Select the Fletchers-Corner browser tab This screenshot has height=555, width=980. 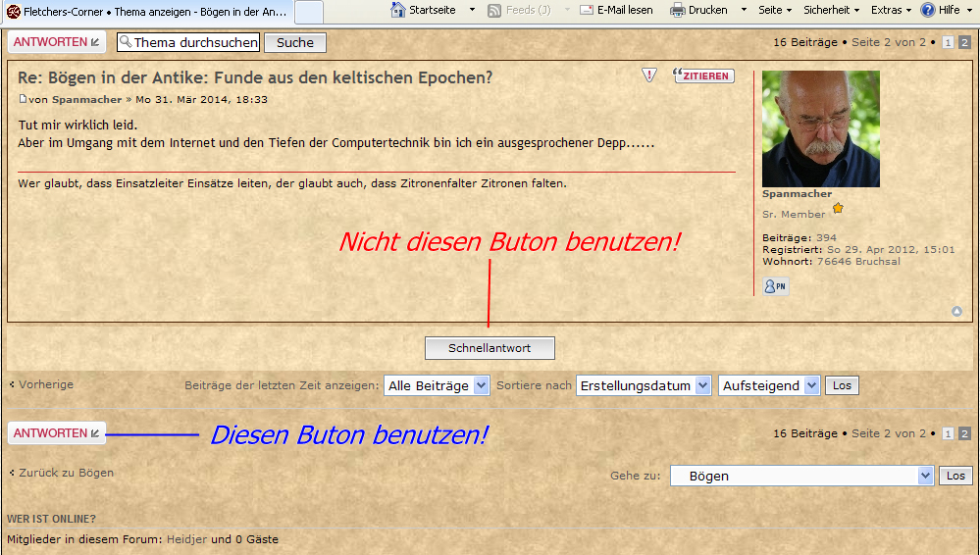pos(147,12)
